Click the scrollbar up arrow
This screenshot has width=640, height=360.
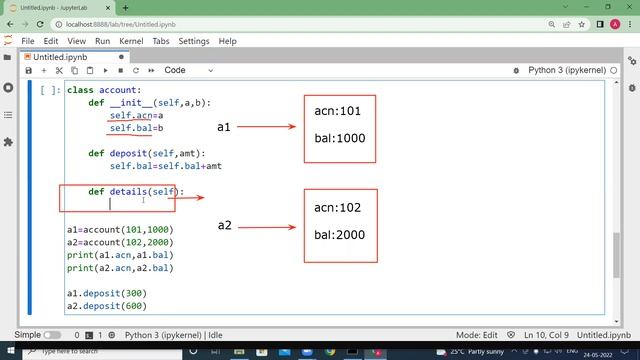tap(616, 83)
